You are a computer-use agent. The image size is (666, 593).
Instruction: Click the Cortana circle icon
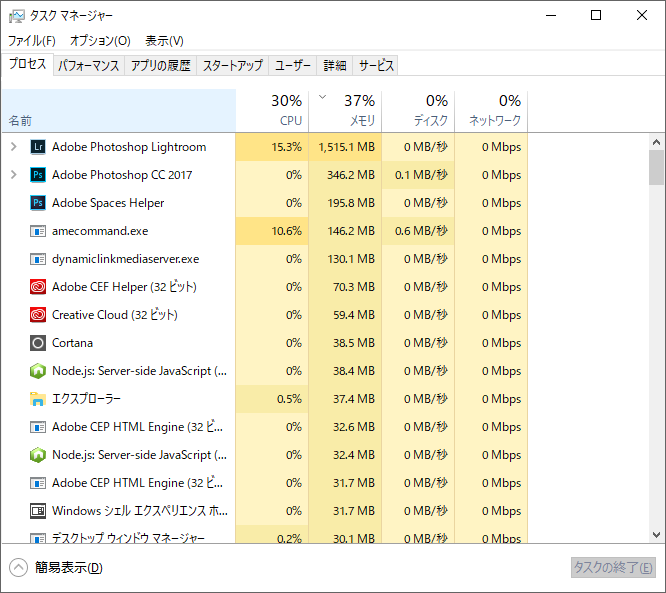(38, 343)
